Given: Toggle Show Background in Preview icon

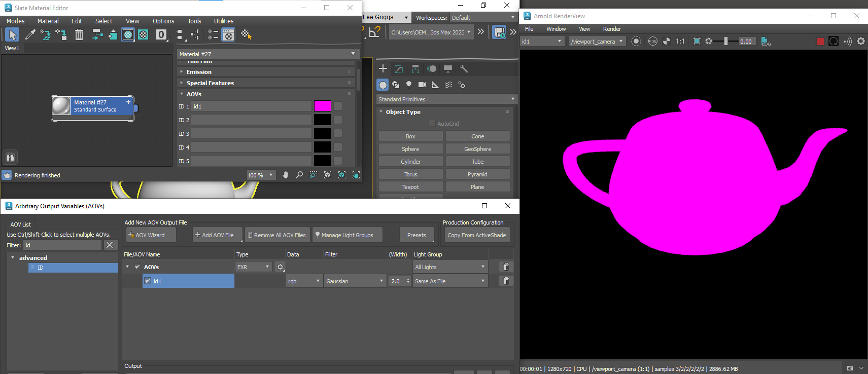Looking at the screenshot, I should pyautogui.click(x=144, y=34).
